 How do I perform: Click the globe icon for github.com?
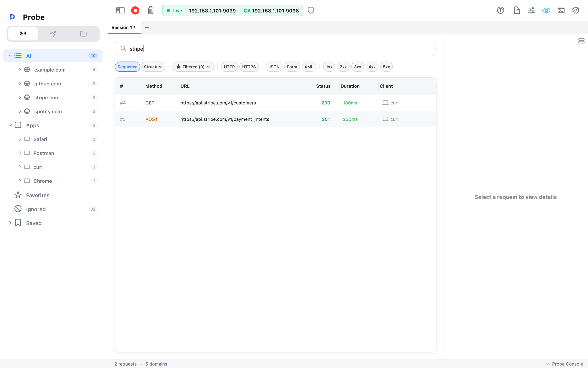click(27, 83)
